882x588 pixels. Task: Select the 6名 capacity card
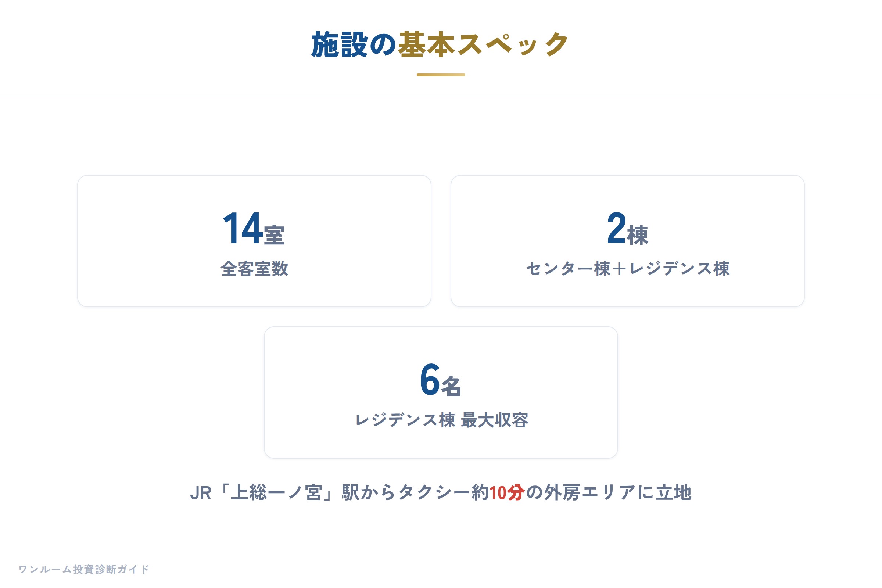(441, 392)
